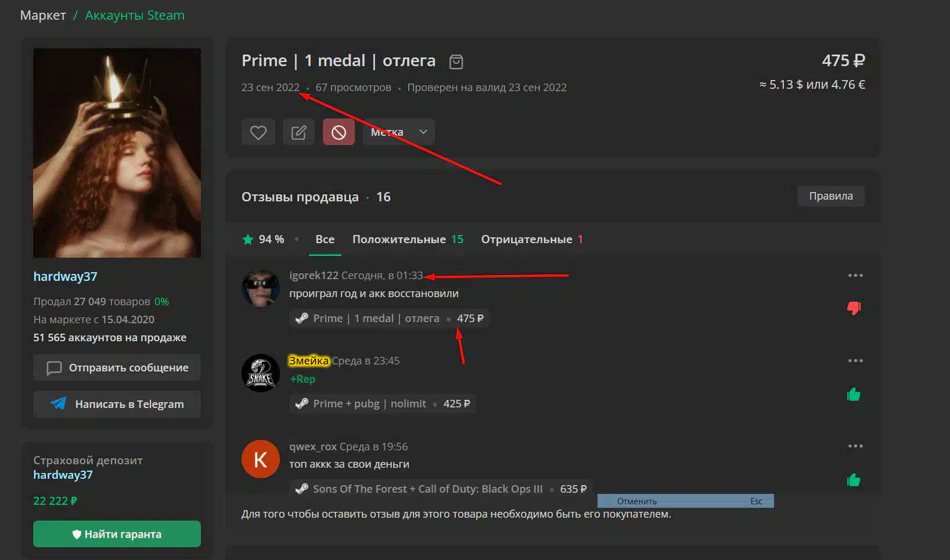950x560 pixels.
Task: Open three-dot menu for Змейка review
Action: click(x=855, y=360)
